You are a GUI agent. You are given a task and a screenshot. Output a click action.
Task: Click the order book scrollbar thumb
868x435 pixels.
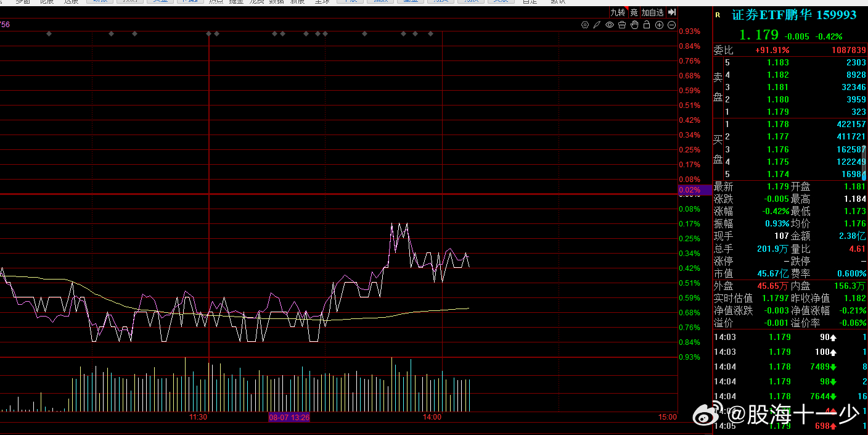pyautogui.click(x=864, y=163)
